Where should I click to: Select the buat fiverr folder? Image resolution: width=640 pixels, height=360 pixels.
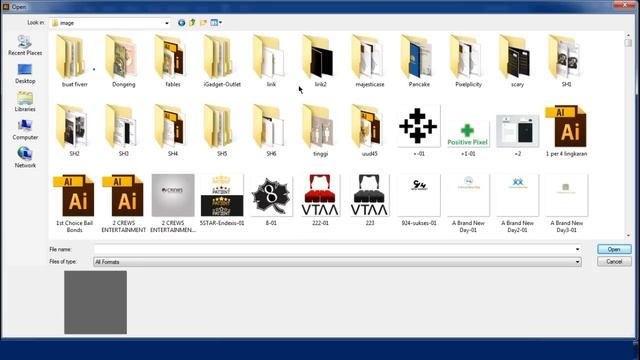(x=74, y=61)
